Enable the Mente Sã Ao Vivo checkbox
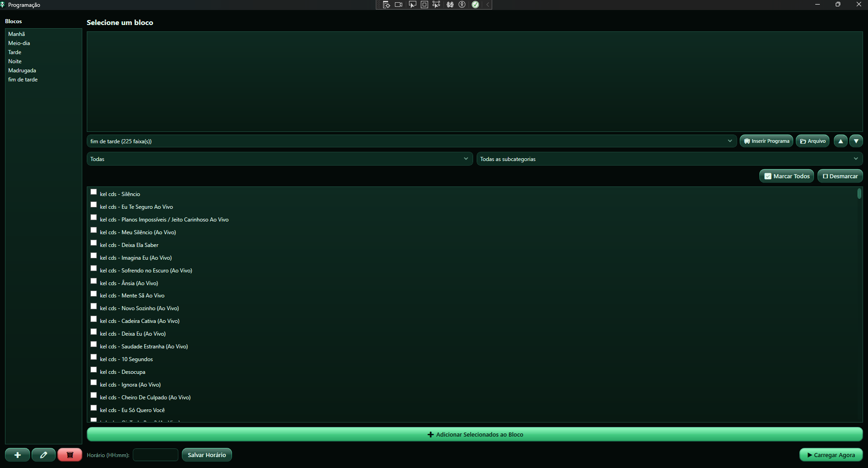This screenshot has width=868, height=468. click(94, 294)
